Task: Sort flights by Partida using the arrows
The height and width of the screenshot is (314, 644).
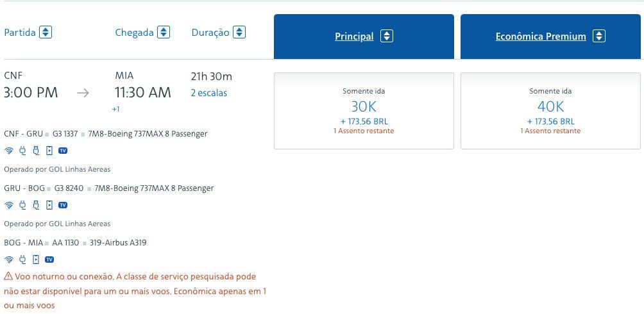Action: 46,32
